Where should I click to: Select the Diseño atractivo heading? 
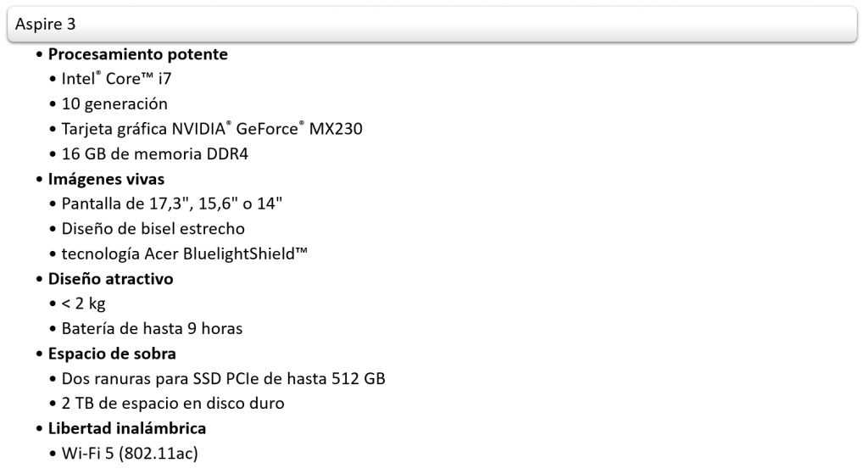(x=111, y=279)
